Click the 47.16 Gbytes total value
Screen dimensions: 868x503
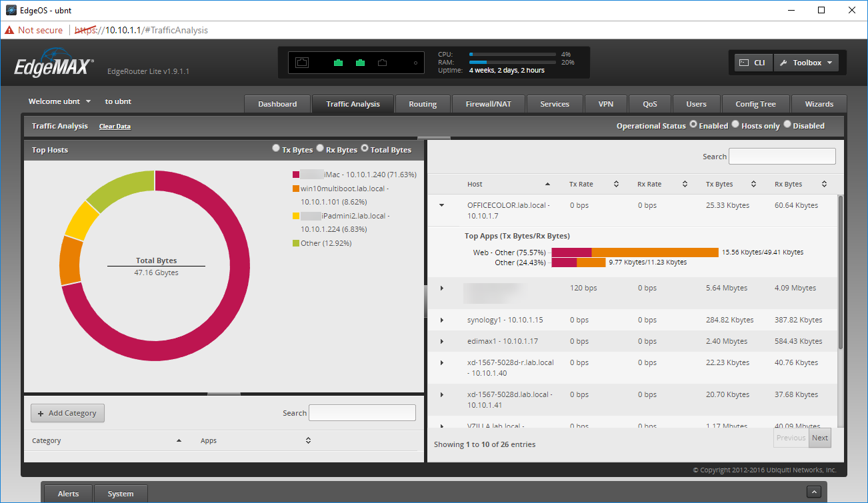156,272
